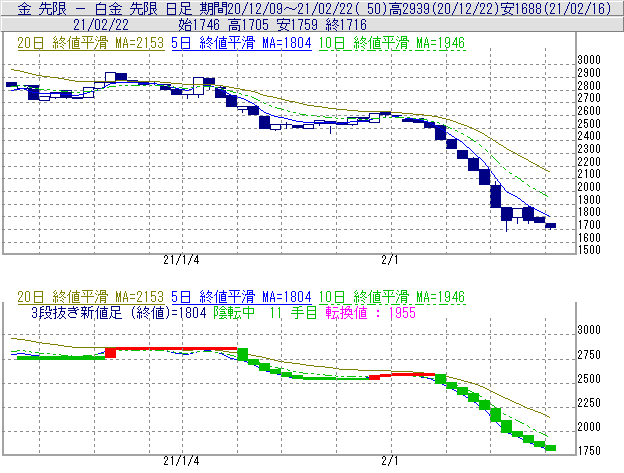Click the period high 高2939(20/12/22)

click(x=444, y=8)
